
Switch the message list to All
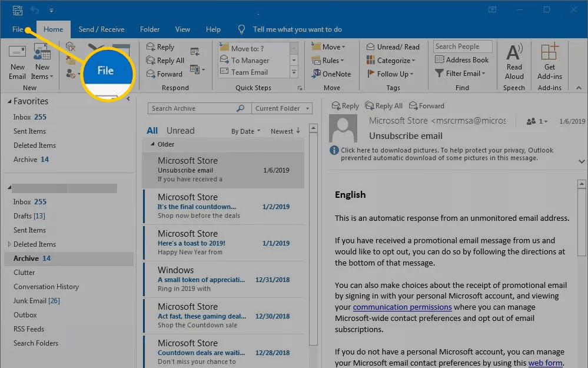(x=152, y=131)
